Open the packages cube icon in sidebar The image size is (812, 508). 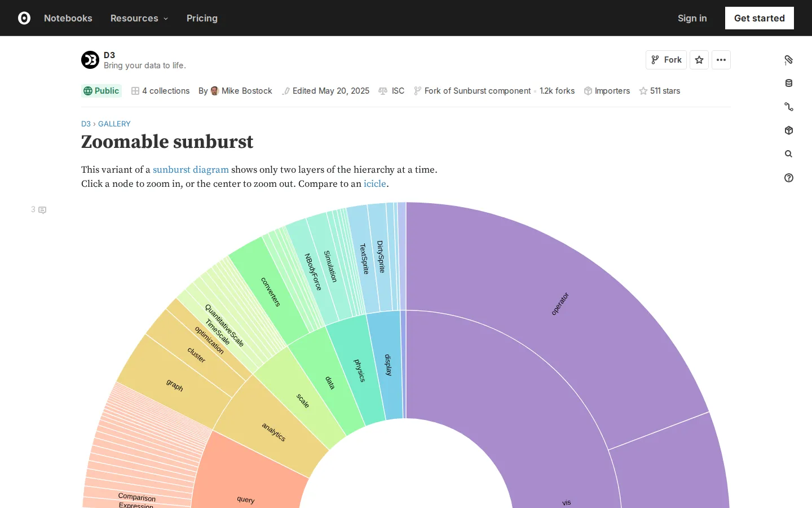pyautogui.click(x=789, y=131)
